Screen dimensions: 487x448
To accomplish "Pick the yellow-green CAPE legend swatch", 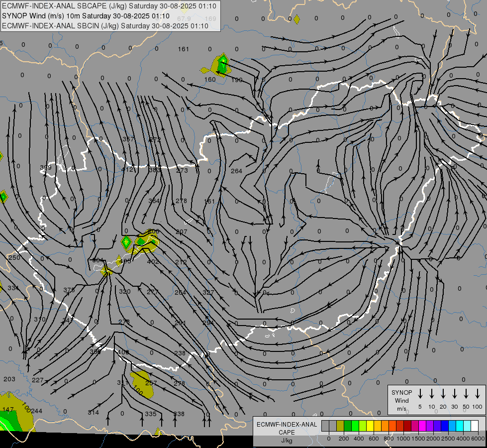I will (363, 426).
